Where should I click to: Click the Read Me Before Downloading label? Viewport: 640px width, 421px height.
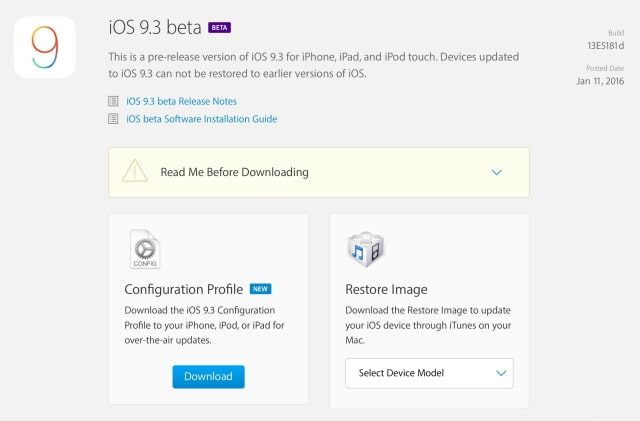[x=234, y=172]
